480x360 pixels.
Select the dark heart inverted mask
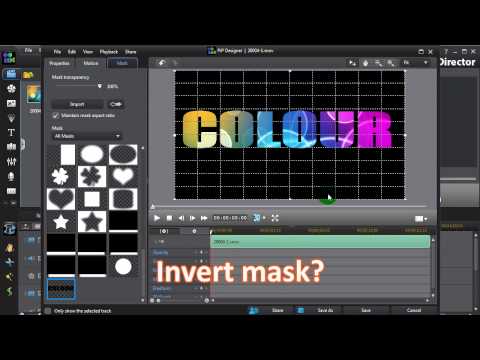61,199
